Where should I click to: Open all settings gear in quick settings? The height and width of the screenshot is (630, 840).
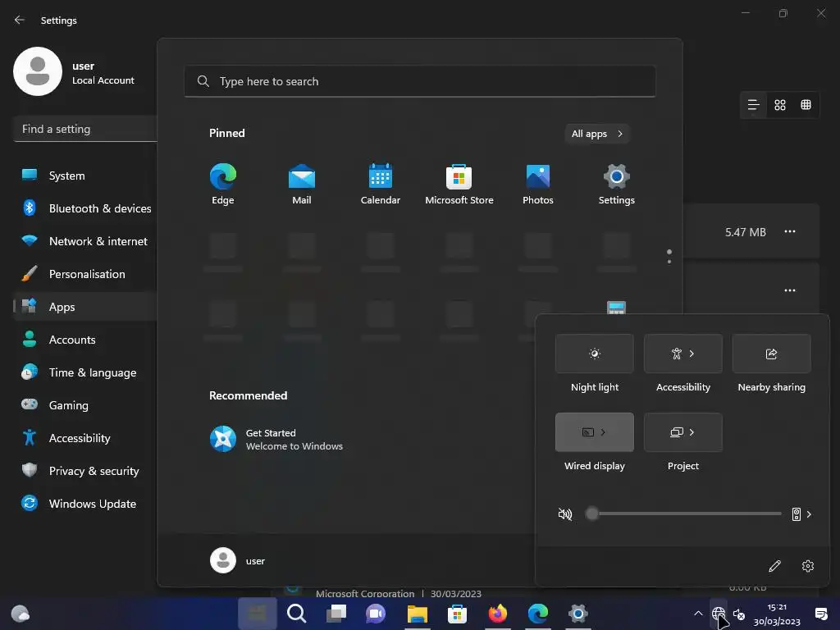pos(808,566)
